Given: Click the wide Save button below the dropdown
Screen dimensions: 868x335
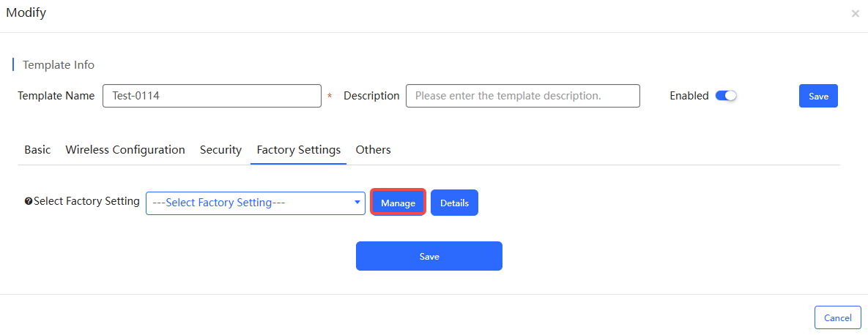Looking at the screenshot, I should point(429,256).
